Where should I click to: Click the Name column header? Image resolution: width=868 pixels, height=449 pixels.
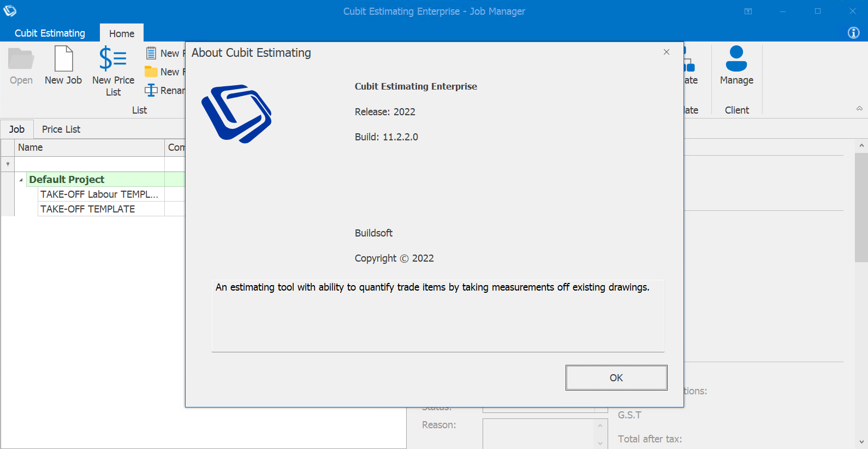click(x=90, y=147)
